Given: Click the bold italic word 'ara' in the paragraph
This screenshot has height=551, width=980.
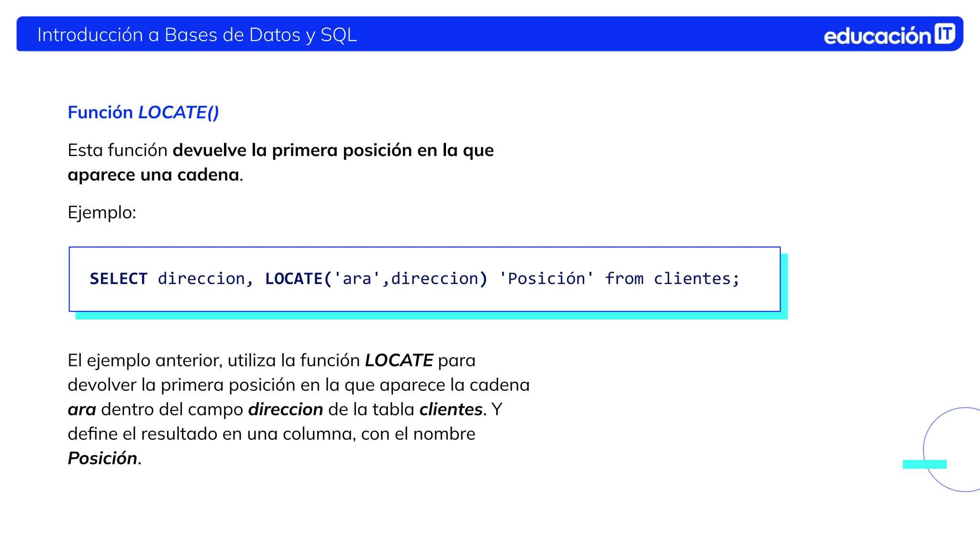Looking at the screenshot, I should tap(82, 410).
